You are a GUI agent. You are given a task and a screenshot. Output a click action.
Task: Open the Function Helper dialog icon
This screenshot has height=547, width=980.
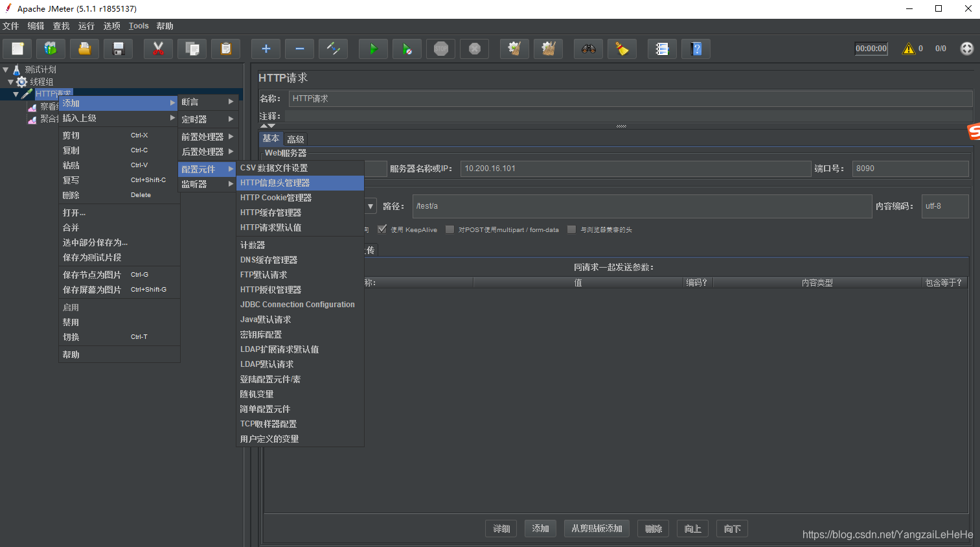(662, 49)
